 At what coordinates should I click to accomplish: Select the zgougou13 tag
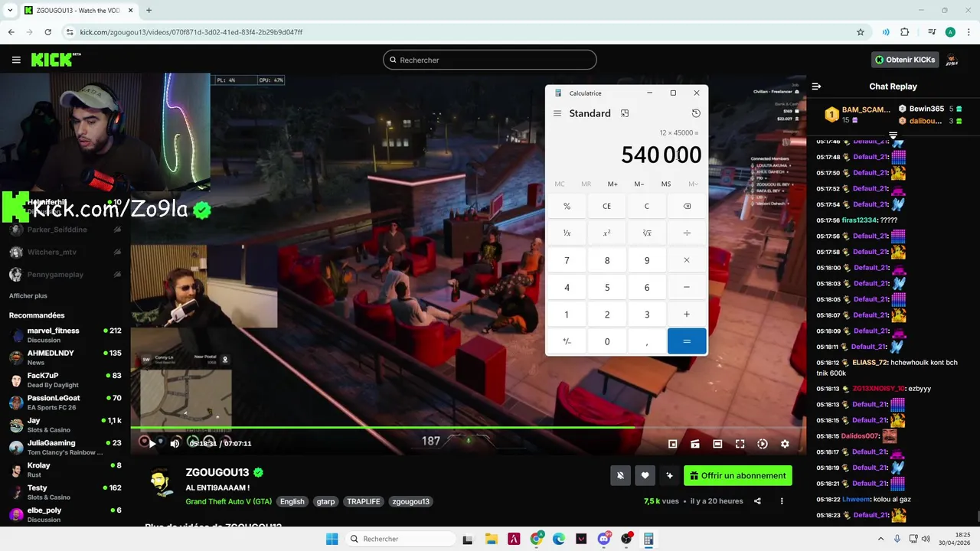tap(411, 501)
